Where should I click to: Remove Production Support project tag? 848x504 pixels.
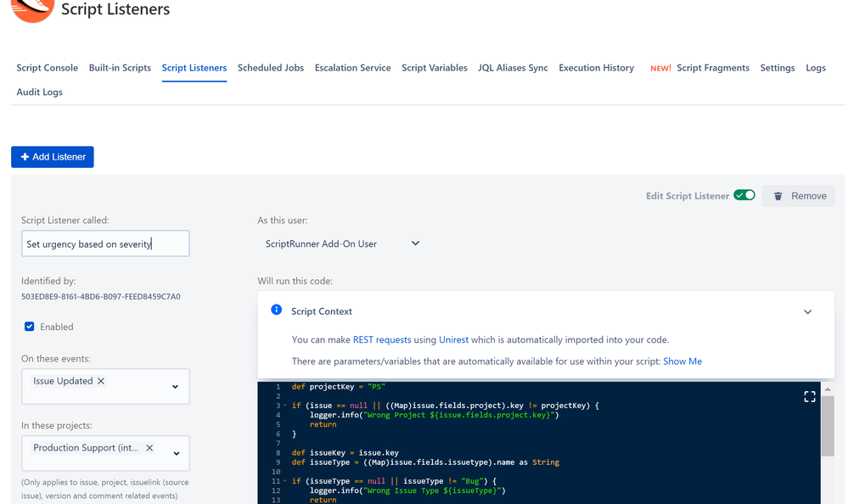point(149,448)
